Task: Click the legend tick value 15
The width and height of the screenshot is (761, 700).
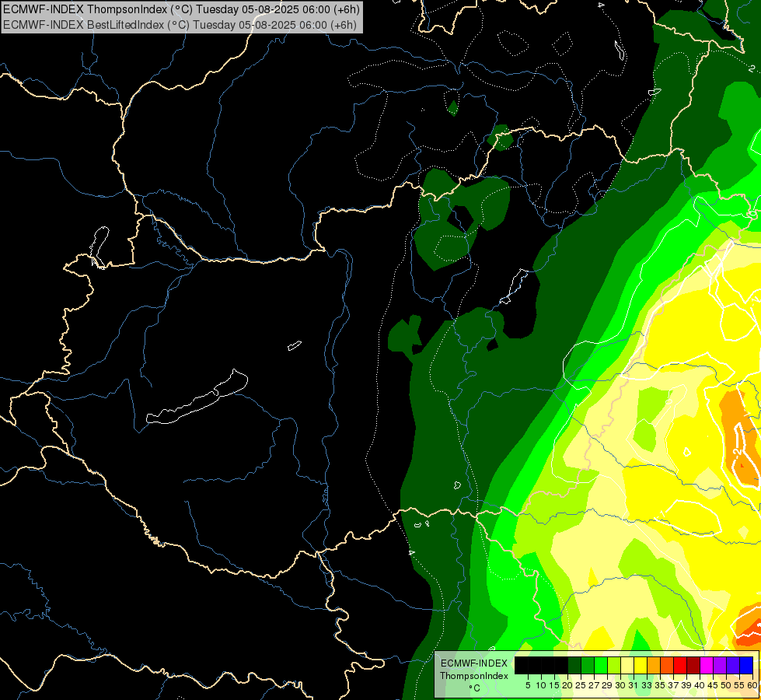Action: (x=554, y=685)
